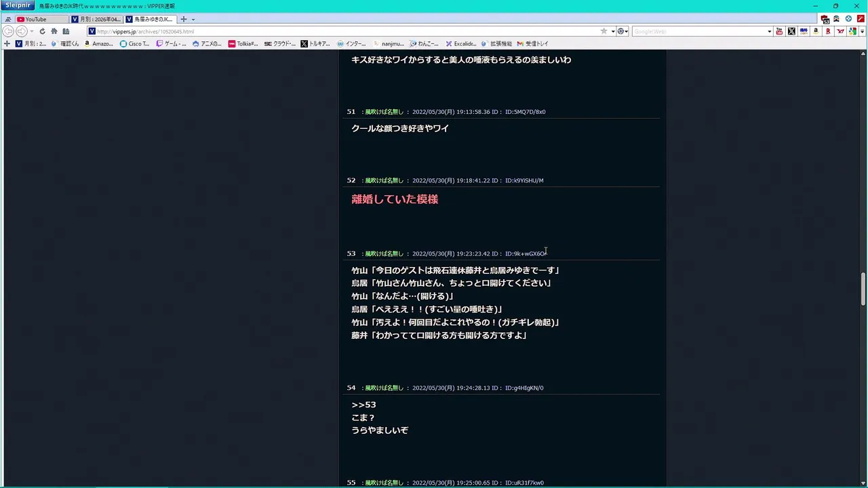The image size is (868, 488).
Task: Open the bookmark star dropdown arrow
Action: pyautogui.click(x=612, y=32)
